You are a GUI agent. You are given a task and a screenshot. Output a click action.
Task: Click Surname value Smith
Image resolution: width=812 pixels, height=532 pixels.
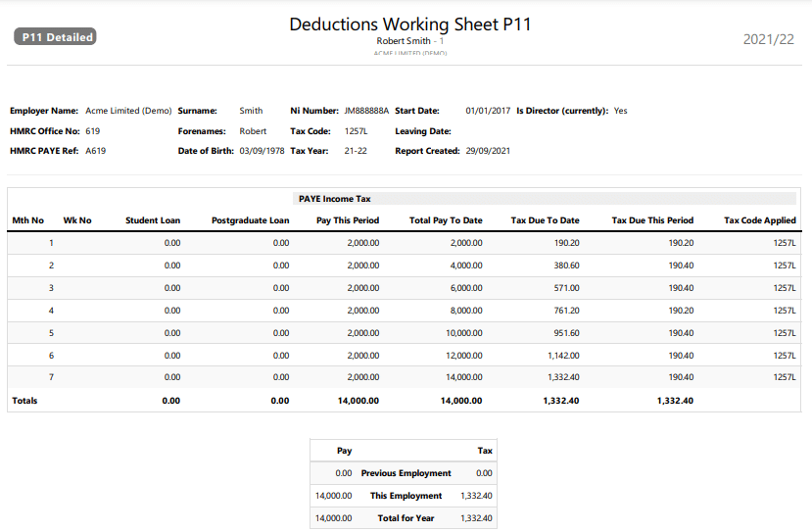[251, 111]
